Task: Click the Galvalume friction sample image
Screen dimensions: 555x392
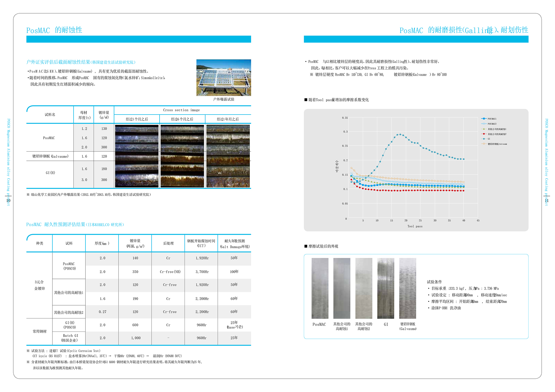Action: click(408, 288)
